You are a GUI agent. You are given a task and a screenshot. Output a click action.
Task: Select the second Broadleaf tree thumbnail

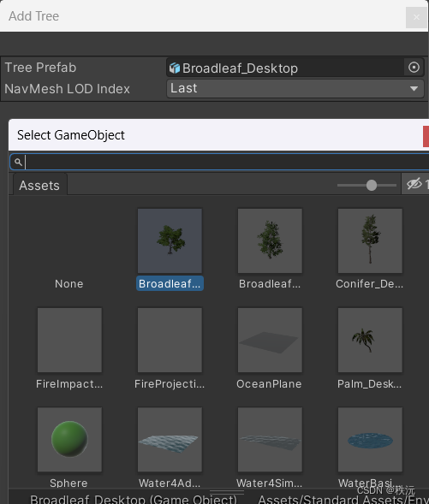tap(270, 240)
